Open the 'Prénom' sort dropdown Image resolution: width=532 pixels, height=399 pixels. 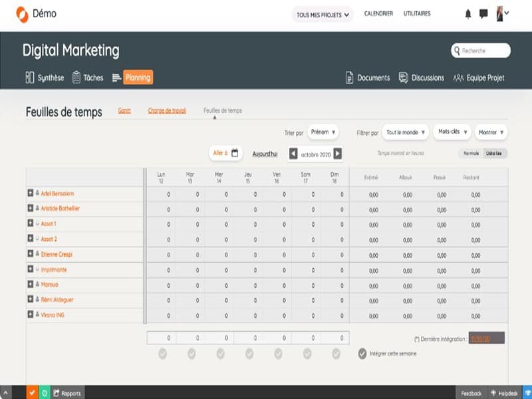click(323, 132)
